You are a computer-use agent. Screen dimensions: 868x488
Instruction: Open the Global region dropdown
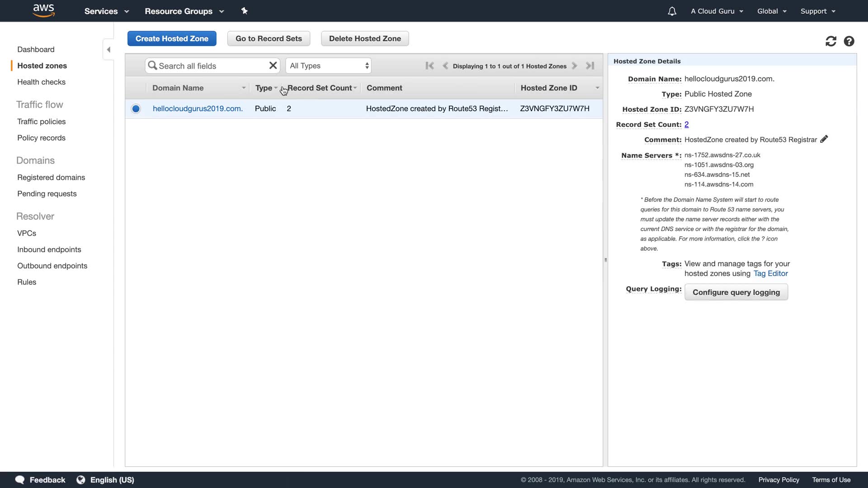[772, 11]
